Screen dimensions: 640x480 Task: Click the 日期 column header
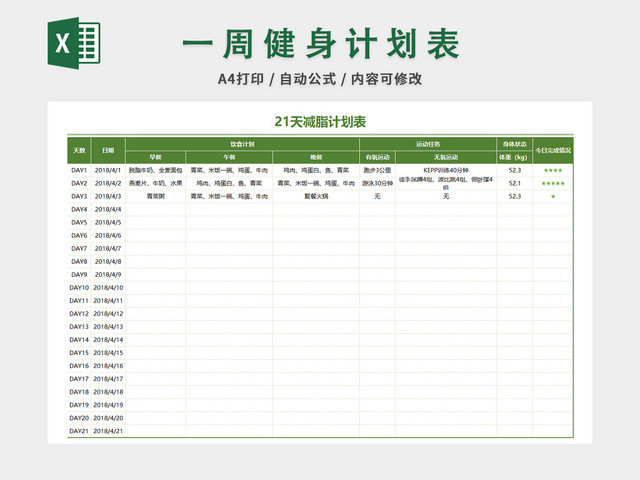(108, 150)
